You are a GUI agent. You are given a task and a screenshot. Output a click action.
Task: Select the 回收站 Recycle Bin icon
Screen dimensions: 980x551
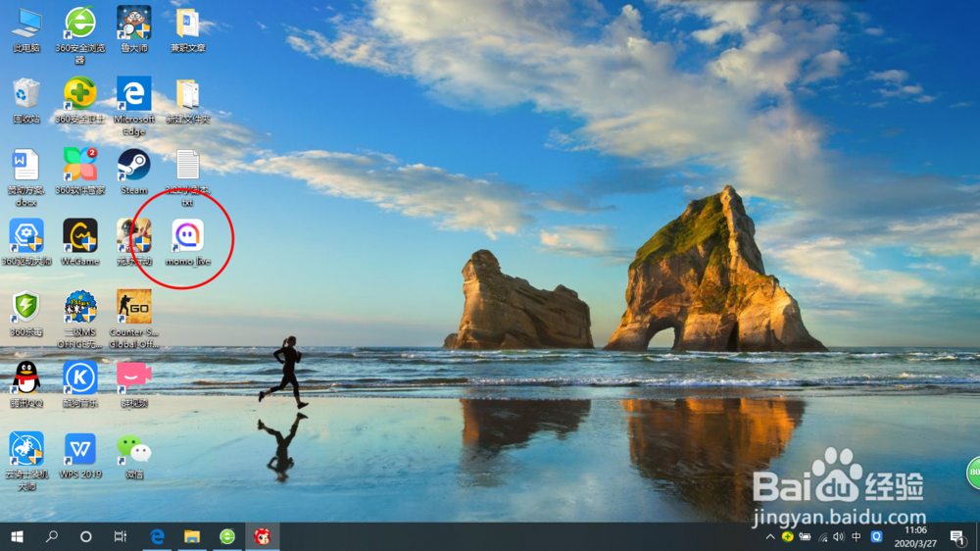(x=26, y=100)
